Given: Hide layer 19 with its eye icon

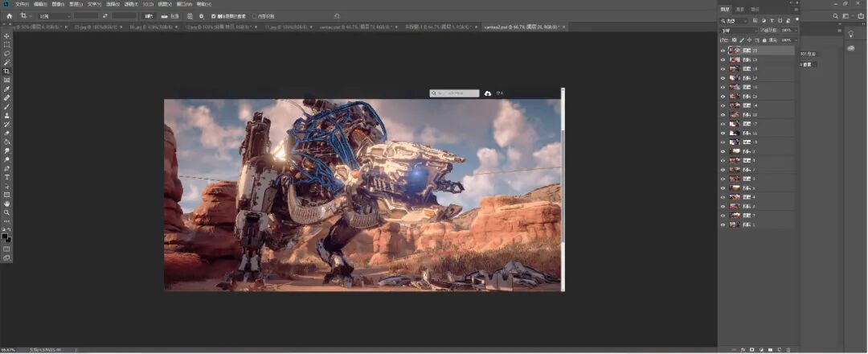Looking at the screenshot, I should click(x=723, y=60).
